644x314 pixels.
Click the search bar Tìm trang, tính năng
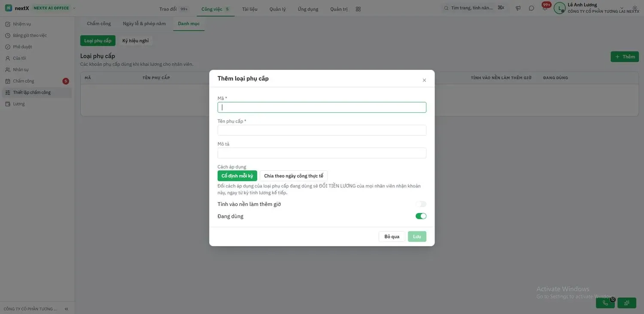pos(474,8)
